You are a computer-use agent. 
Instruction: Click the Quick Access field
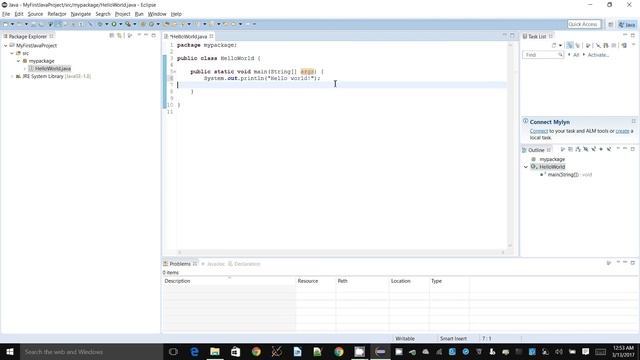click(584, 24)
